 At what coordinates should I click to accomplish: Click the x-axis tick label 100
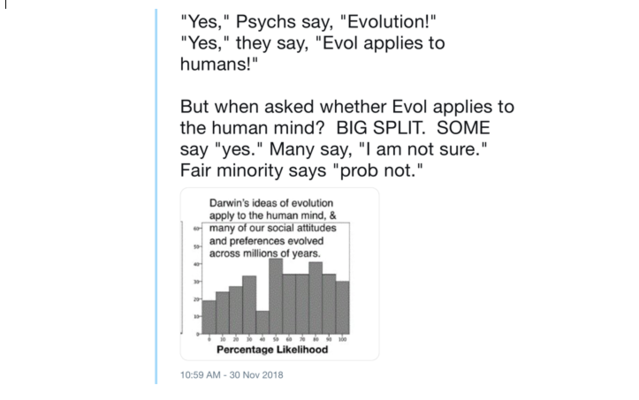pos(343,339)
